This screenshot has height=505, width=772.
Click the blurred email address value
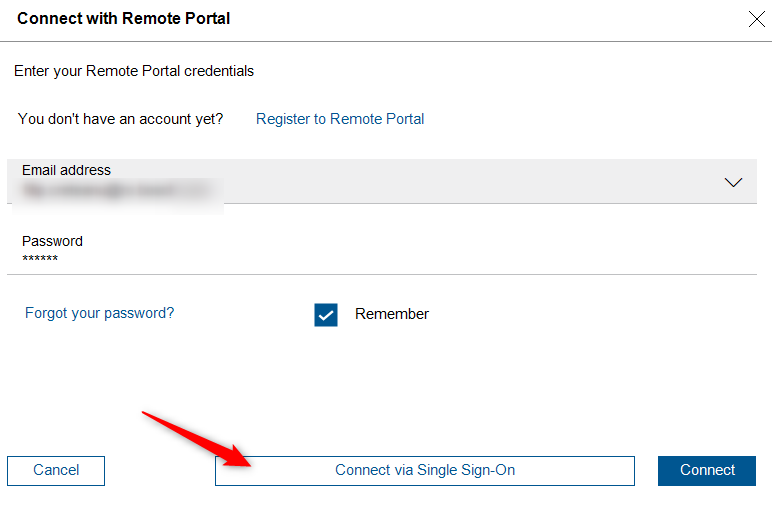tap(115, 188)
